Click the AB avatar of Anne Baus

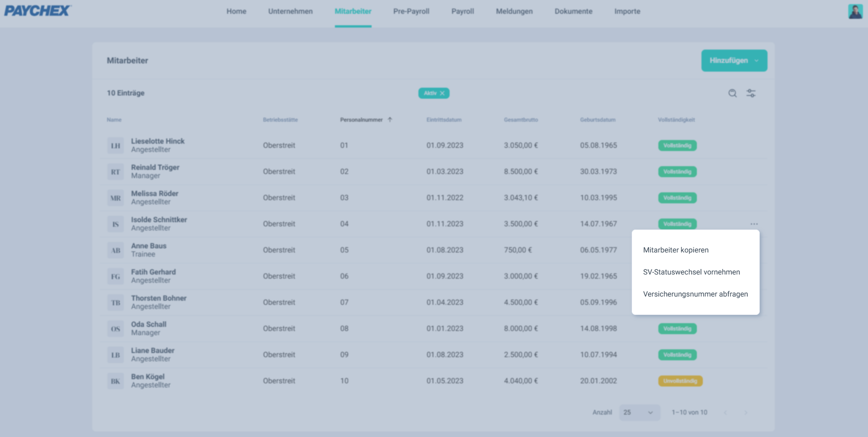[116, 250]
